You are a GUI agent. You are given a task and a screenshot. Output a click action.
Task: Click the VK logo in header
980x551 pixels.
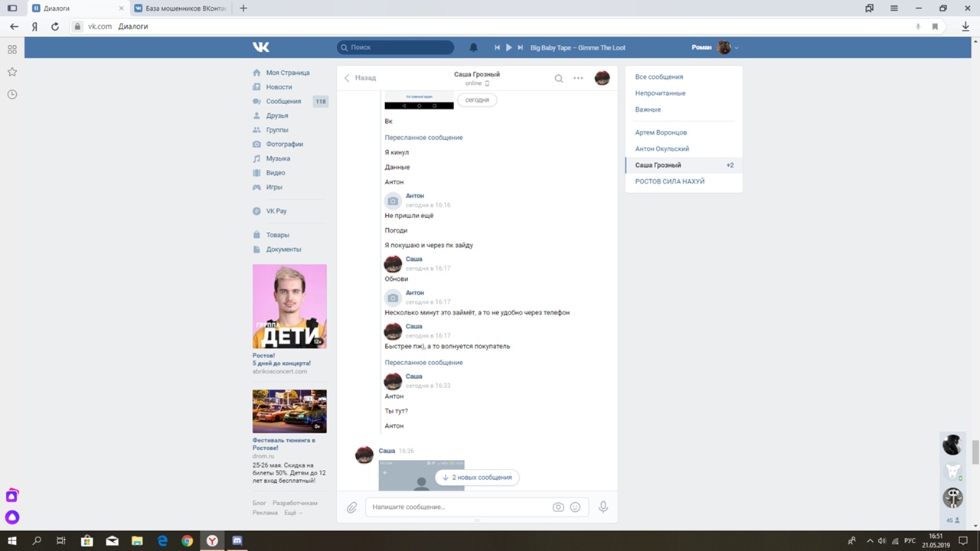click(261, 47)
